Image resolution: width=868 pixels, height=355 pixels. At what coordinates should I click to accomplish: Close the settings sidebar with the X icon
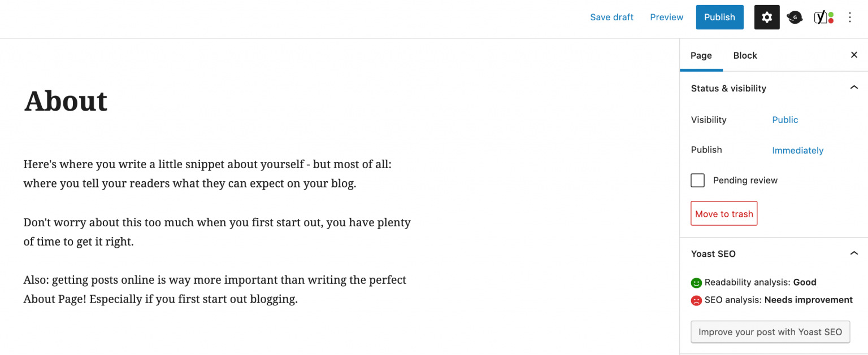pyautogui.click(x=854, y=55)
